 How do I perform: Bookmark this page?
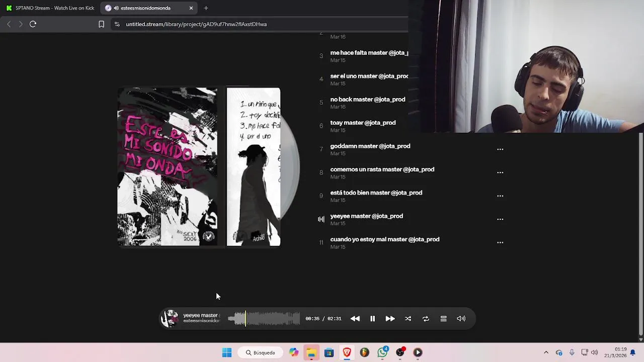point(101,24)
